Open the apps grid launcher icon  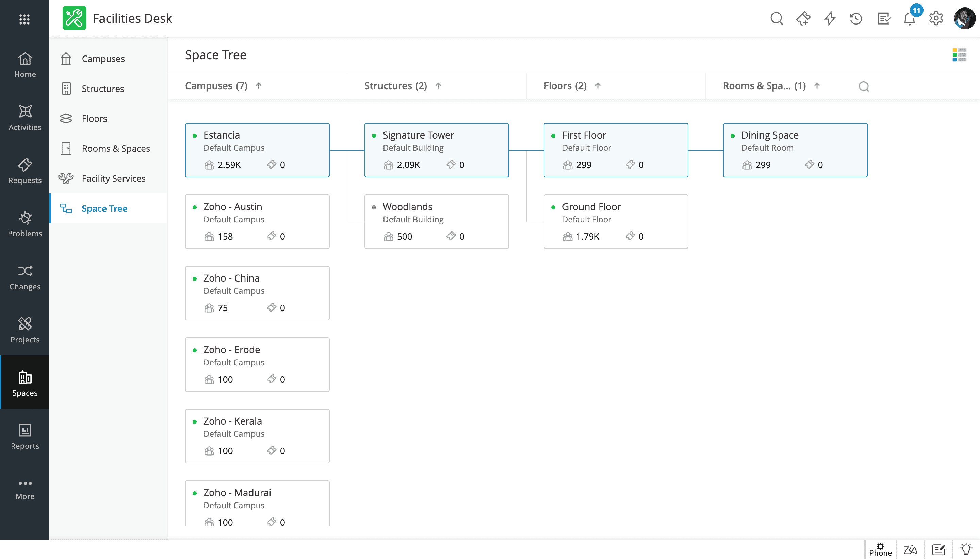pyautogui.click(x=24, y=19)
